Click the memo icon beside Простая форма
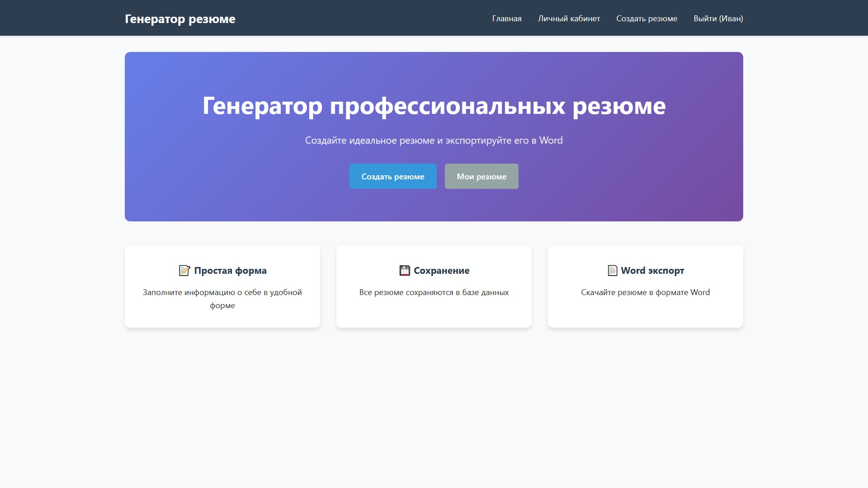The width and height of the screenshot is (868, 488). click(x=184, y=271)
